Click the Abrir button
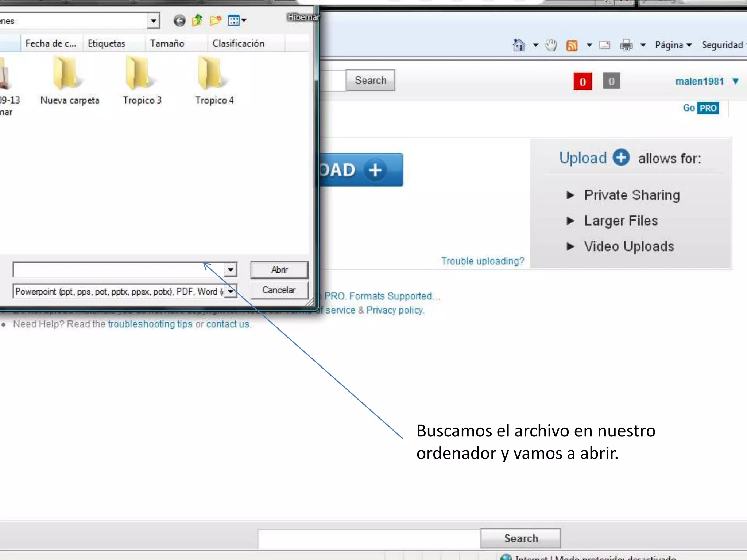Viewport: 747px width, 560px height. [x=279, y=270]
